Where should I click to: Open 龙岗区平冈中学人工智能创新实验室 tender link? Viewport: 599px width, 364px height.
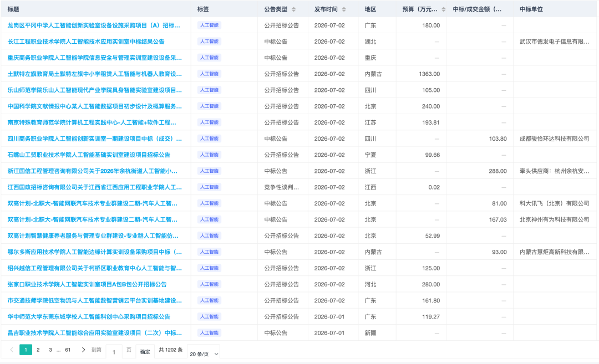94,25
